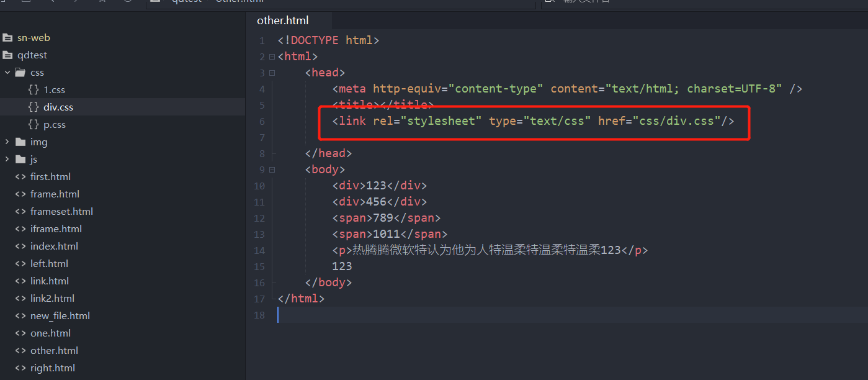Fold the html block at line 2
The width and height of the screenshot is (868, 380).
[272, 57]
